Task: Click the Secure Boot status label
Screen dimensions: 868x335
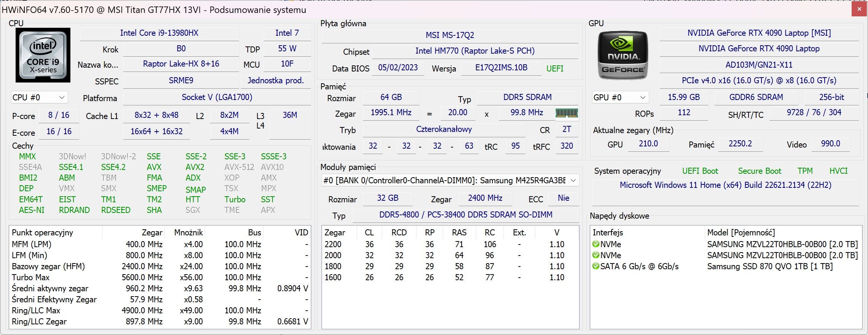Action: point(760,171)
